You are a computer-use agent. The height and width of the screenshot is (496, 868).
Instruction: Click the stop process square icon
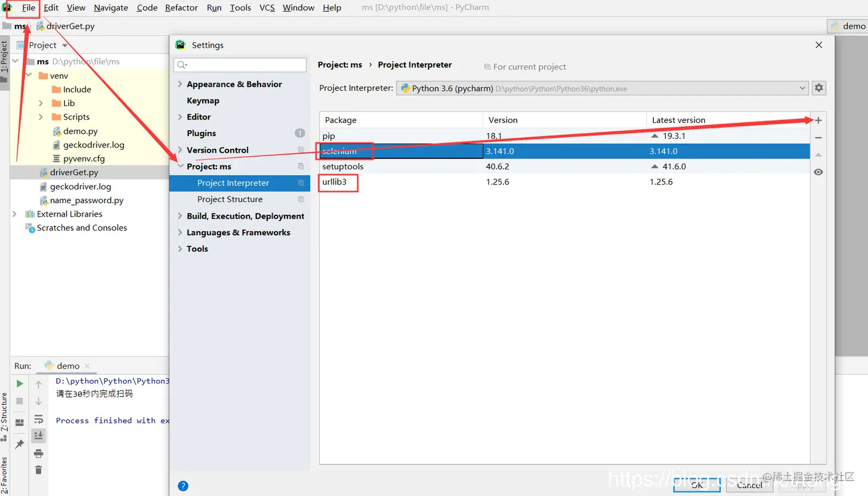[x=20, y=401]
